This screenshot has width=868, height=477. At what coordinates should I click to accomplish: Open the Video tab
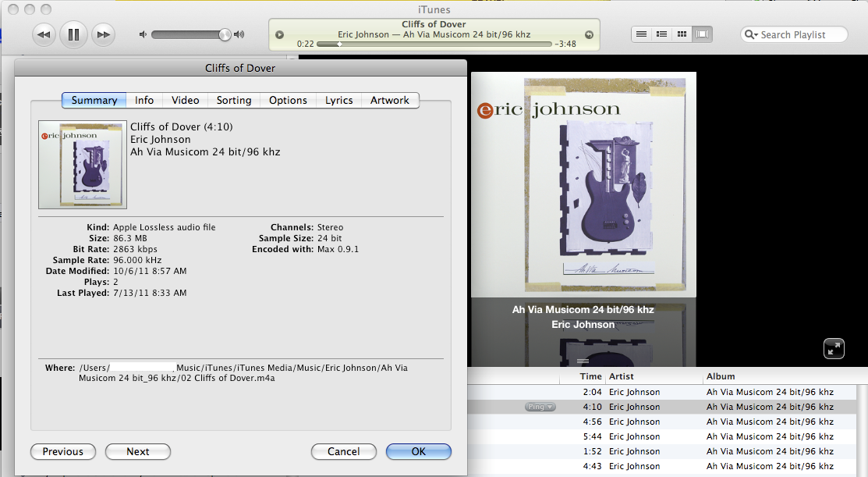(x=185, y=100)
